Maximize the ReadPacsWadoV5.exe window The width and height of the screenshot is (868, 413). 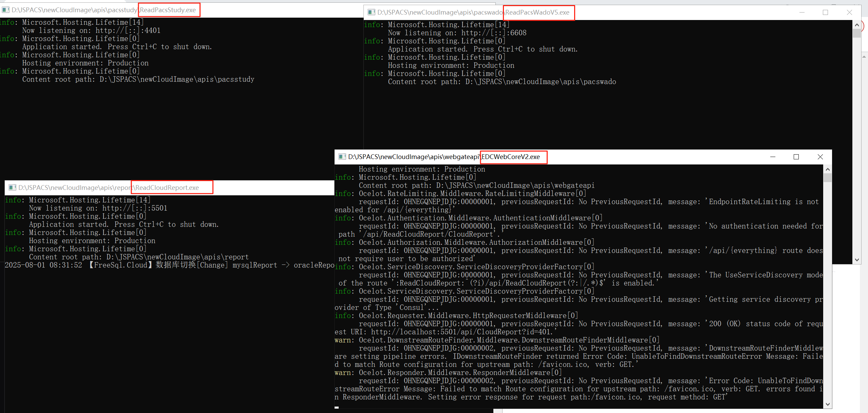(825, 12)
